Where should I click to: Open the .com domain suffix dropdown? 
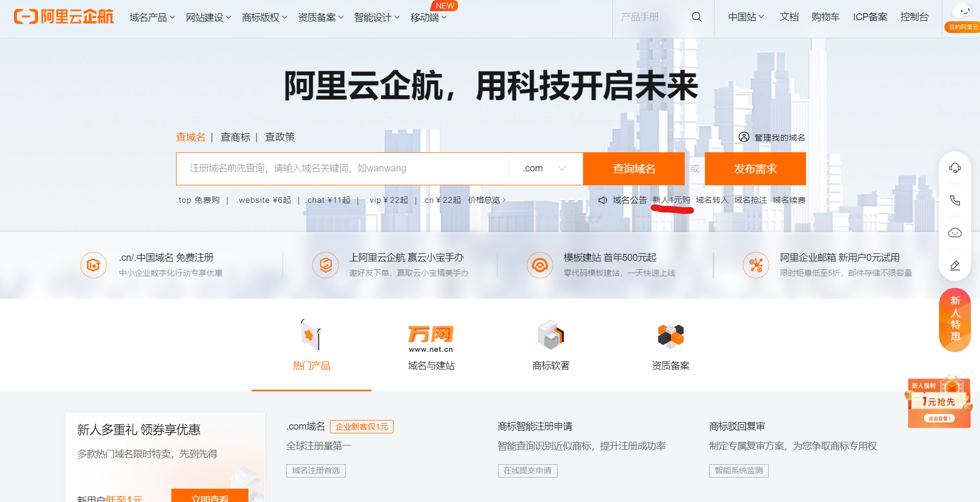545,168
